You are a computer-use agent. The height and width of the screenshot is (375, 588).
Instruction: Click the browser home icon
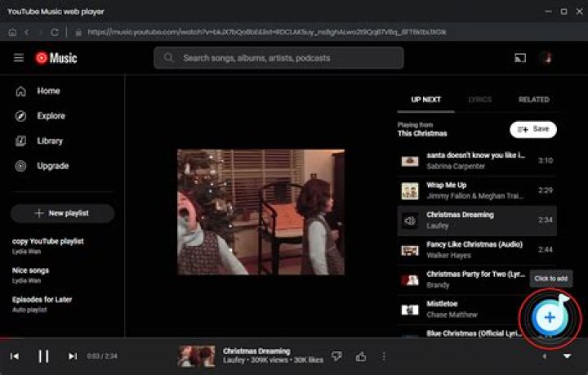[12, 32]
